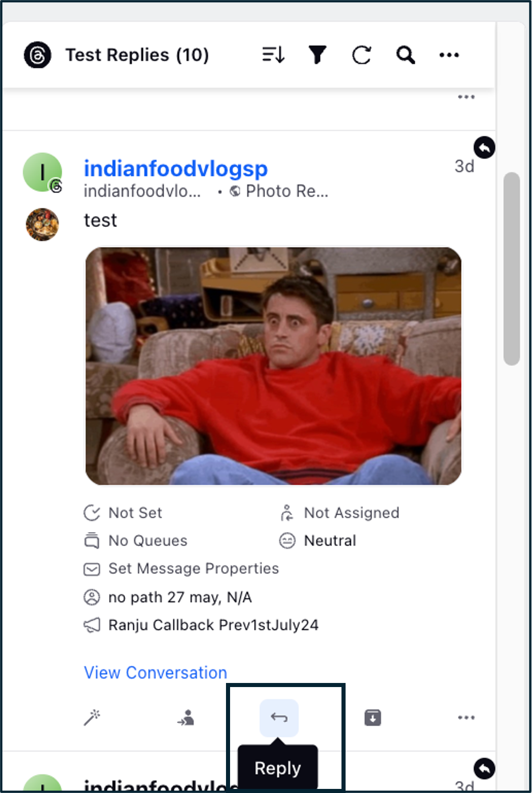Set the Not Set status field

pos(123,513)
